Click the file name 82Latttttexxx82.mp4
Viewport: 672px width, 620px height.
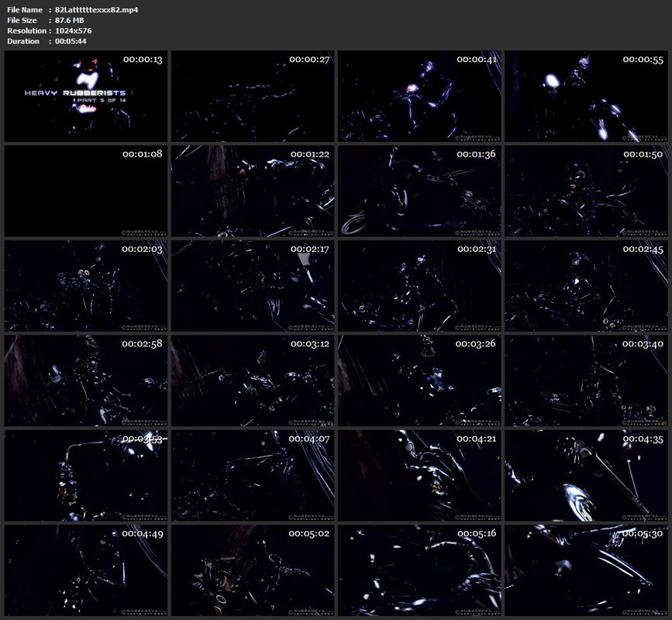coord(96,9)
